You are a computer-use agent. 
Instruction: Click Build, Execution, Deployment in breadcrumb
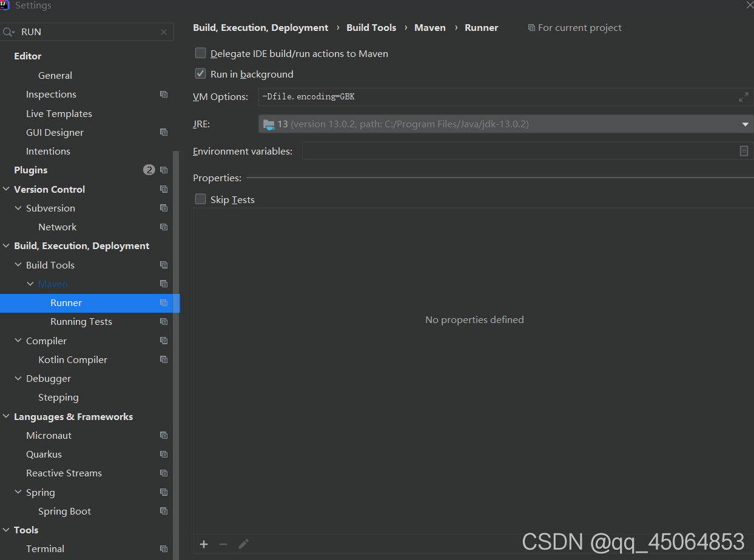(x=261, y=28)
